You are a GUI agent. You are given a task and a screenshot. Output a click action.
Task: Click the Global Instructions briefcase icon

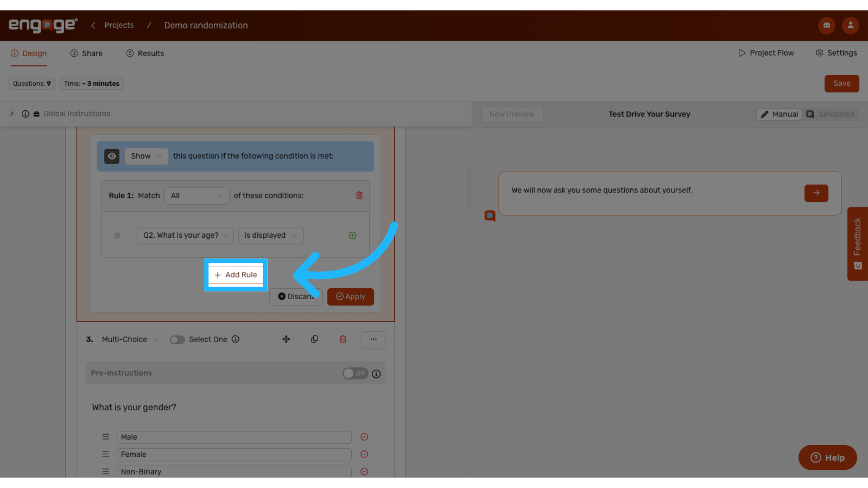37,114
